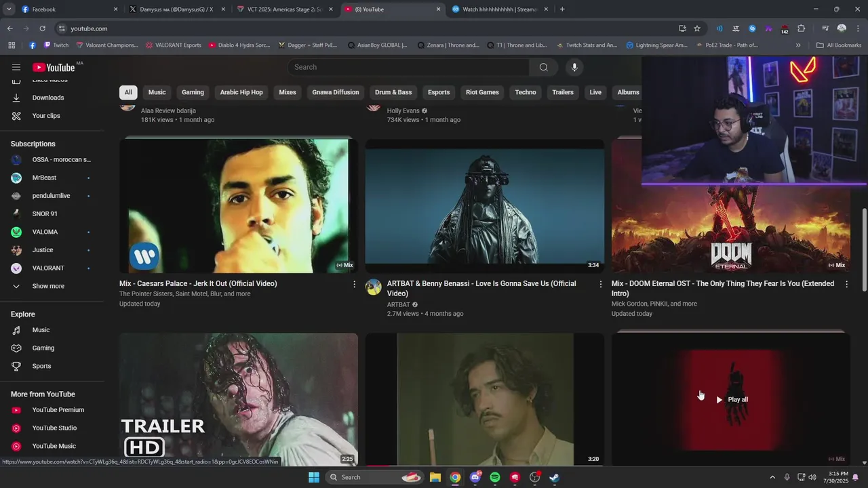This screenshot has height=488, width=868.
Task: Open the Gaming explore category
Action: click(43, 348)
